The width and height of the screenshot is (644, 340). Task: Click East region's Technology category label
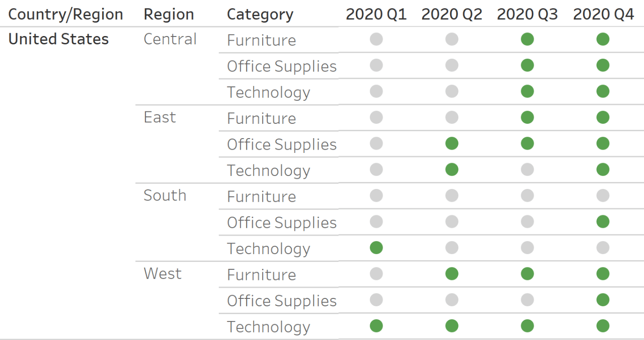tap(268, 171)
